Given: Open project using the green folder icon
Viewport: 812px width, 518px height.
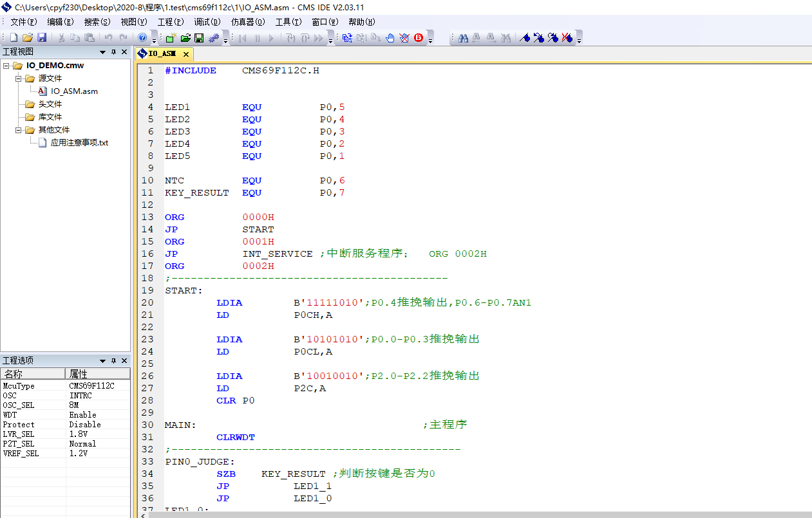Looking at the screenshot, I should tap(185, 38).
